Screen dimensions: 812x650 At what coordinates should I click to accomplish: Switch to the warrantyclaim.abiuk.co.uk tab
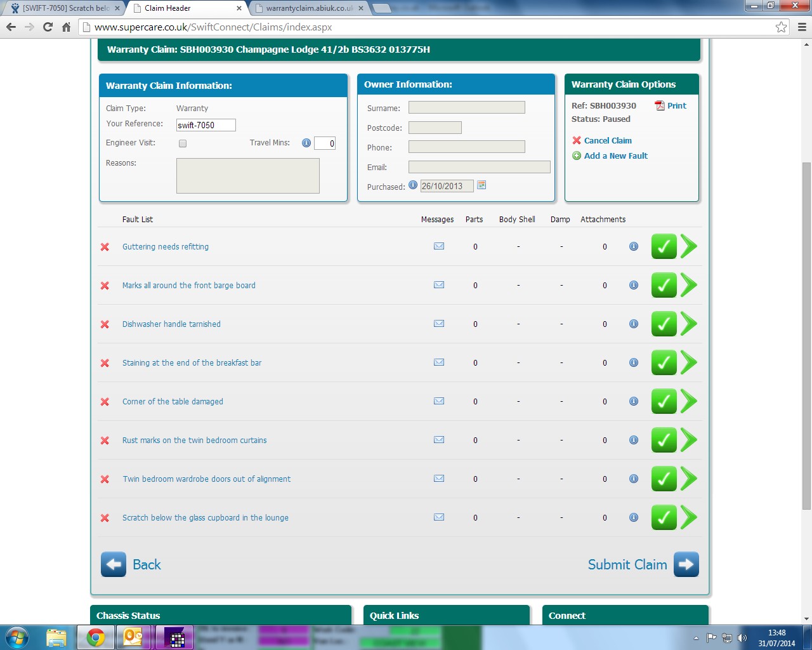pyautogui.click(x=309, y=8)
